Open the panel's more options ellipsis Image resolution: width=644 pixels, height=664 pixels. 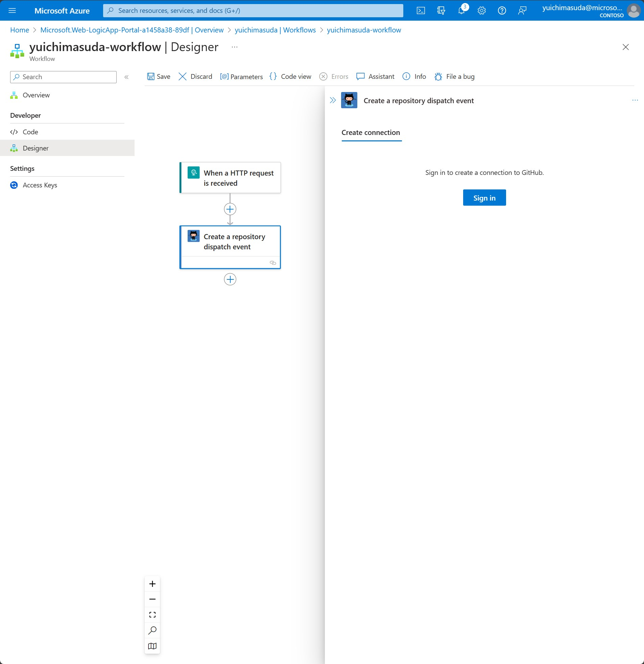tap(635, 100)
